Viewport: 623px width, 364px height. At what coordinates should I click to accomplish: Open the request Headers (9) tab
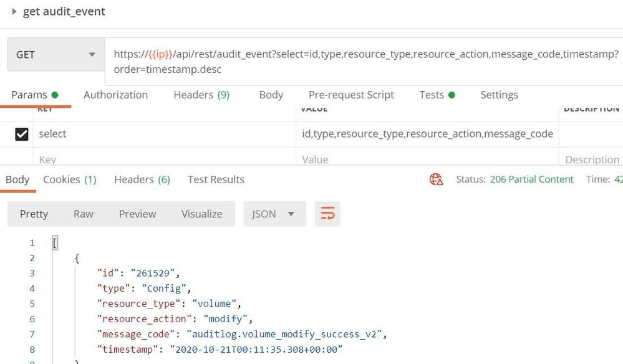[x=201, y=95]
